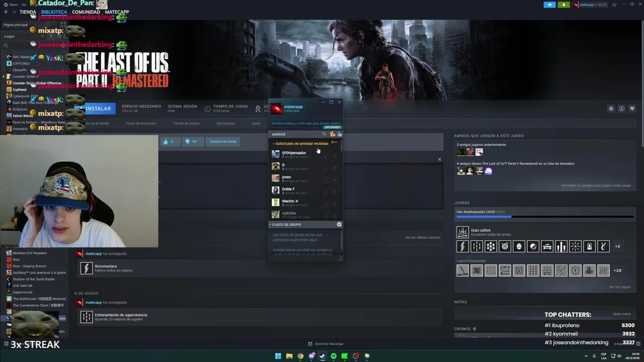Decline friend request from Doble F
The width and height of the screenshot is (644, 362).
pyautogui.click(x=335, y=192)
